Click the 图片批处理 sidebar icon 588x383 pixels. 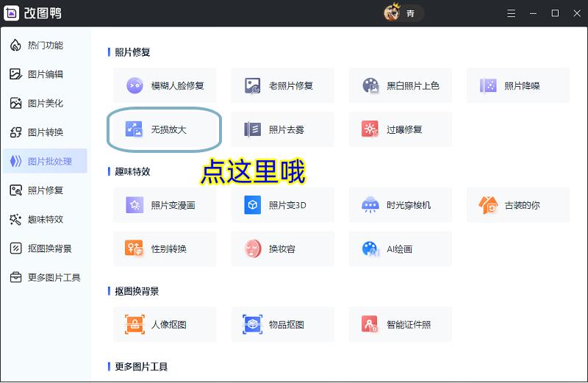click(15, 161)
